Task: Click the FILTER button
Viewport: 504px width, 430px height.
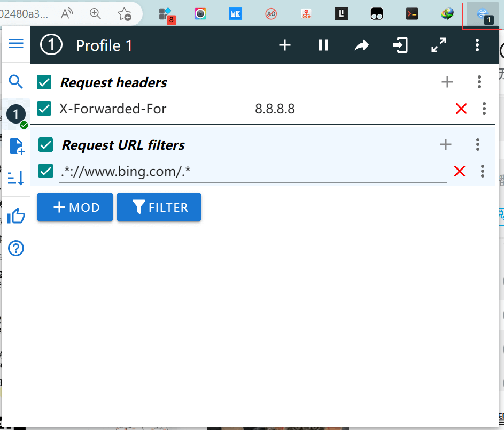Action: 159,207
